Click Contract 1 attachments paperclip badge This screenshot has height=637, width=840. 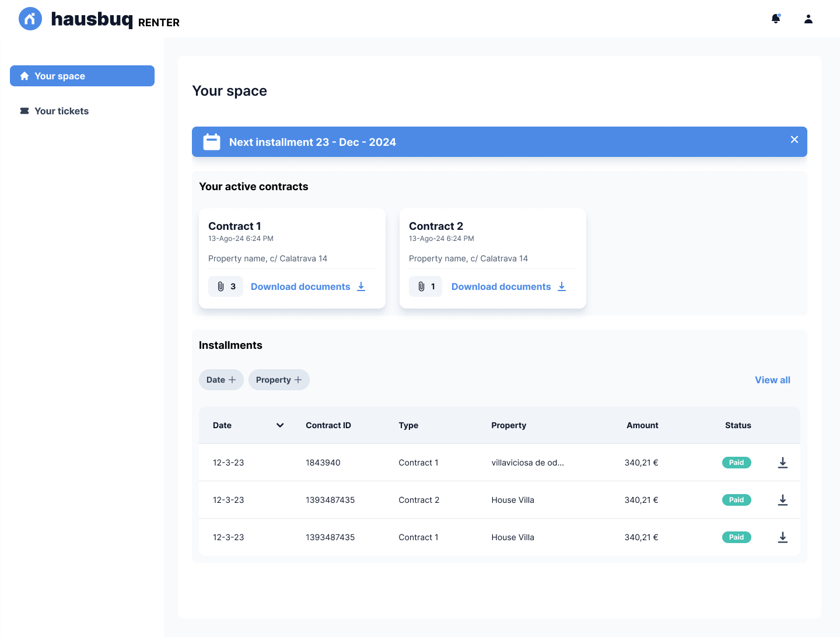226,286
